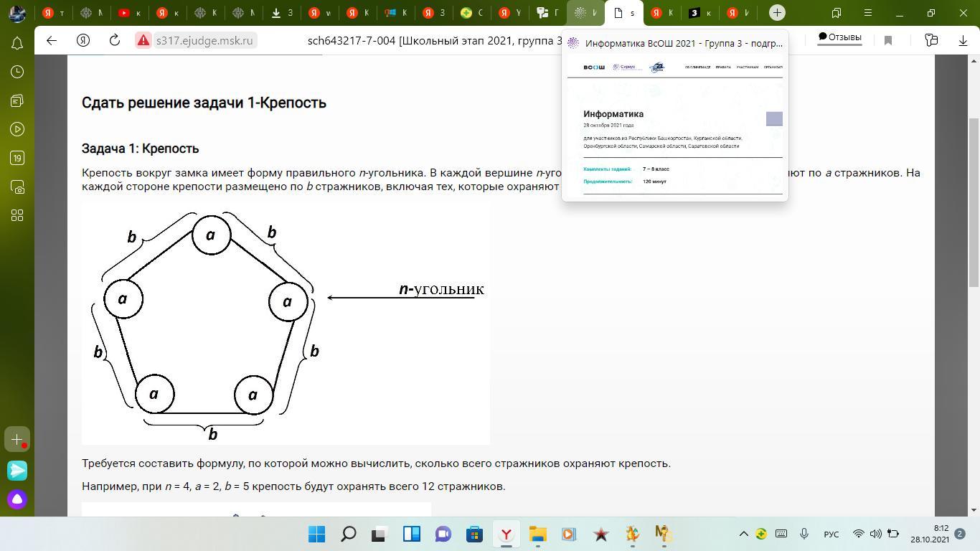Open the downloads arrow in the toolbar

[963, 41]
